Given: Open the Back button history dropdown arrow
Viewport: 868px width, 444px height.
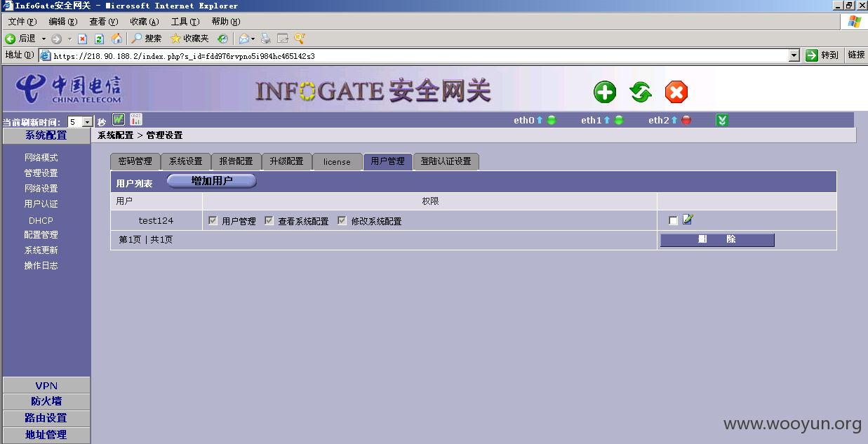Looking at the screenshot, I should tap(44, 39).
